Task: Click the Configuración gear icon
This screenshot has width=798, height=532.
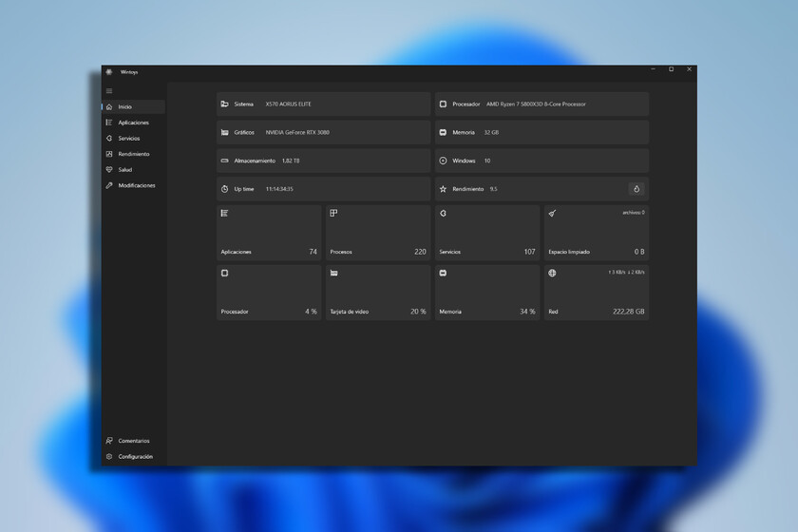Action: tap(109, 457)
